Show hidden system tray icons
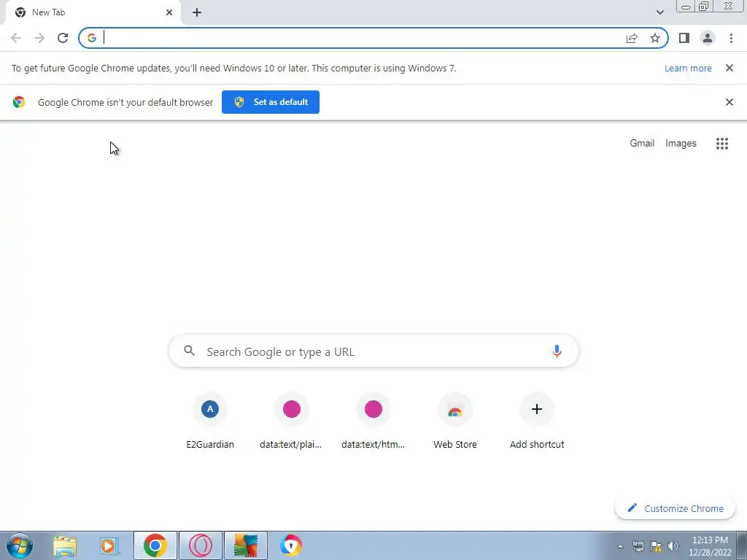 [620, 546]
